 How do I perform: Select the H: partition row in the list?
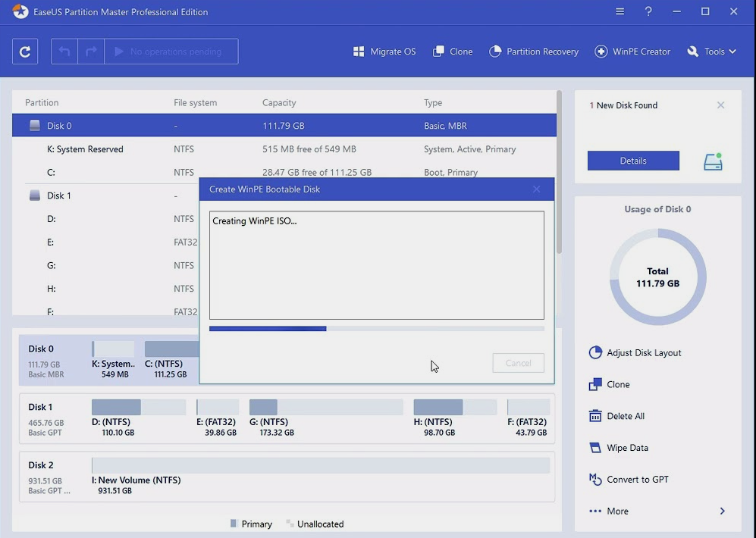point(105,289)
